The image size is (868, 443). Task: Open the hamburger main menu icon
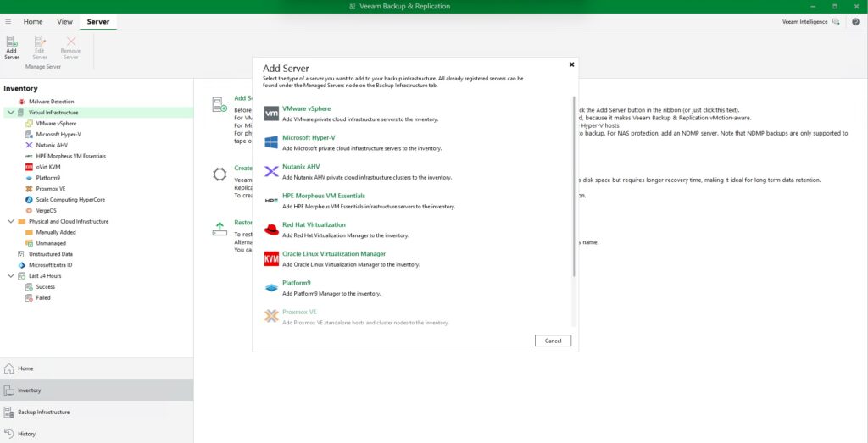[x=8, y=21]
